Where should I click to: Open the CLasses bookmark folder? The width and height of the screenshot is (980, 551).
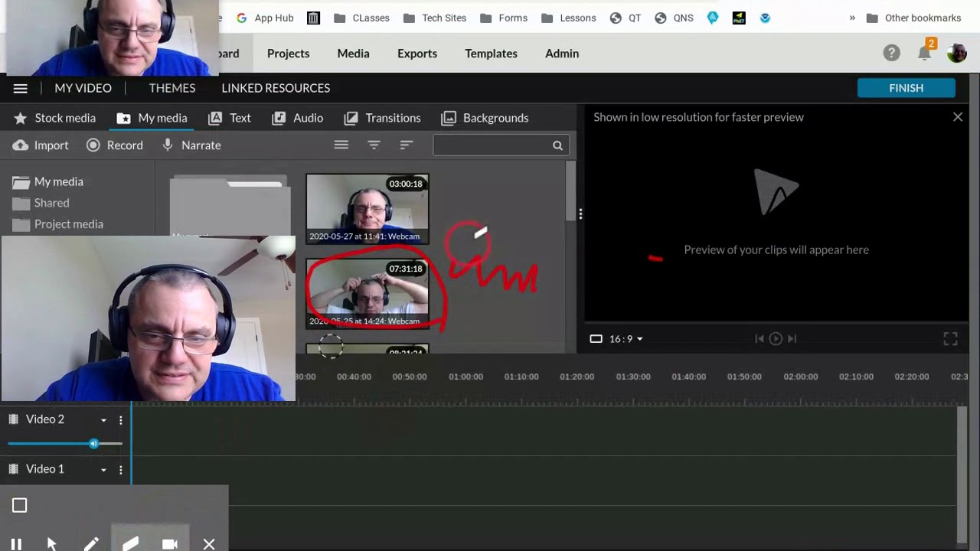[x=361, y=18]
